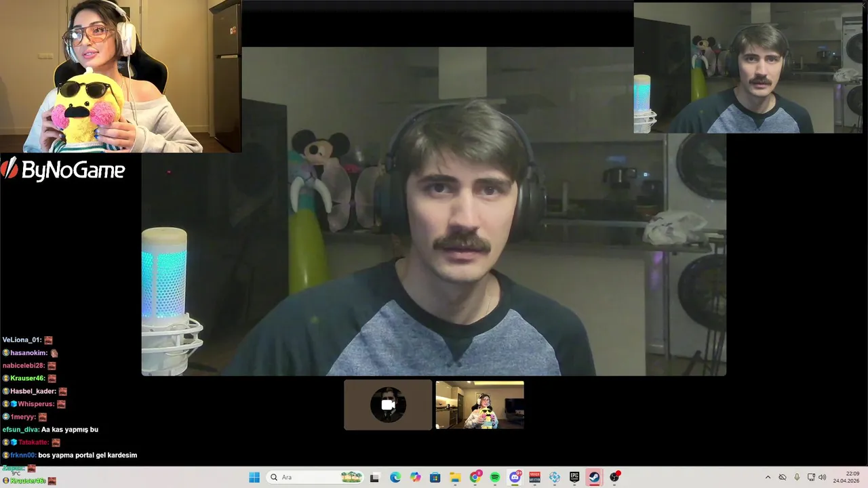The image size is (868, 488).
Task: Click chat username efsun_diva
Action: 20,430
